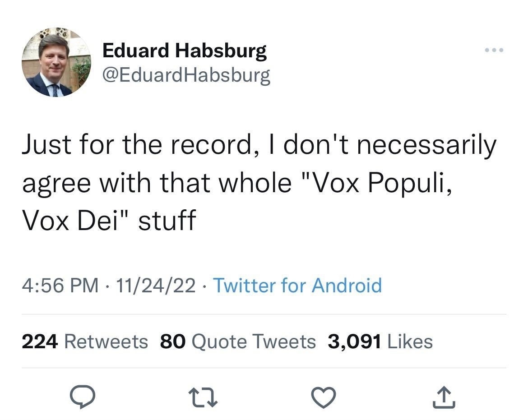Click the Eduard Habsburg display name
This screenshot has height=420, width=528.
point(185,51)
